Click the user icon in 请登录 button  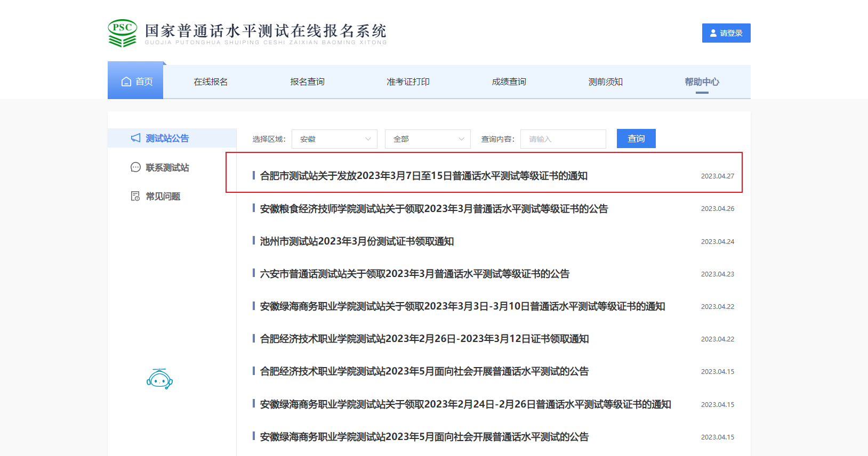point(713,33)
